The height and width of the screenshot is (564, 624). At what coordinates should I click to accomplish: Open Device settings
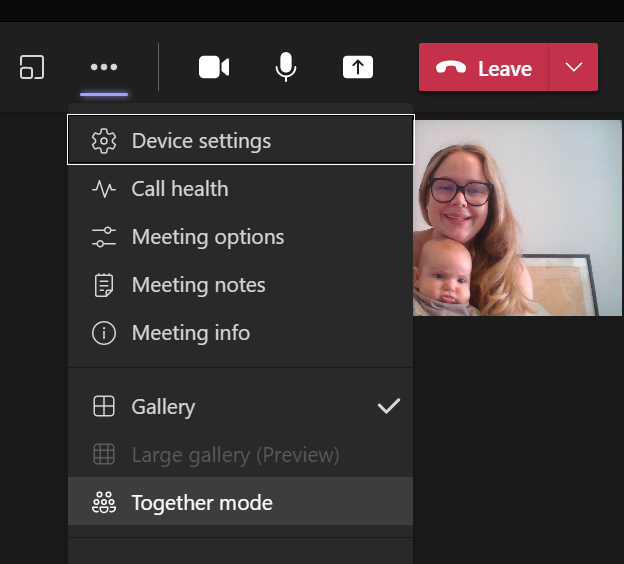241,140
